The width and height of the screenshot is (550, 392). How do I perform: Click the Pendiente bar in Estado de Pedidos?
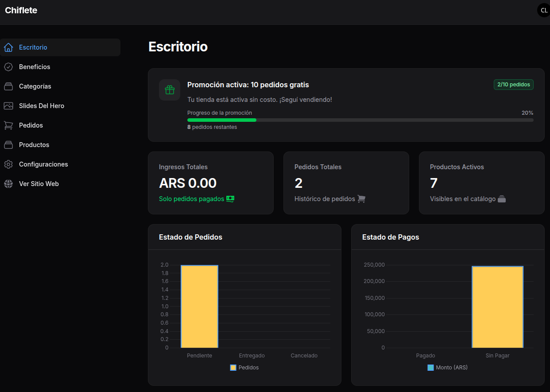pos(199,306)
